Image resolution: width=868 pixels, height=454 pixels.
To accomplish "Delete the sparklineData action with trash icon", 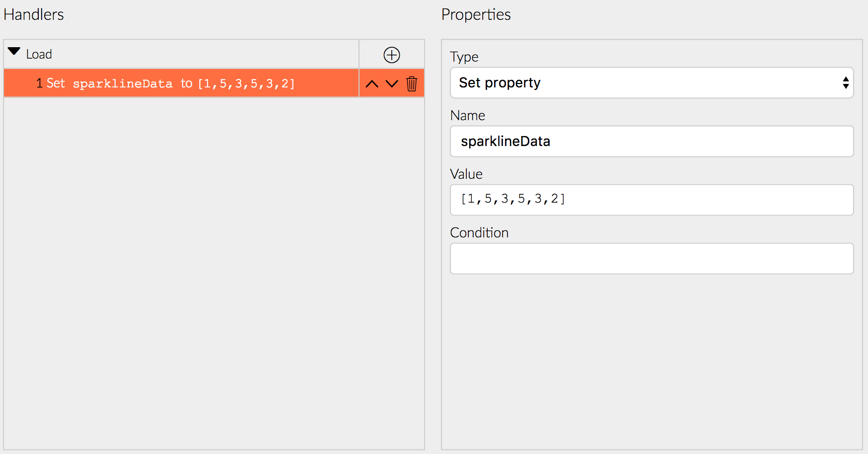I will click(412, 83).
